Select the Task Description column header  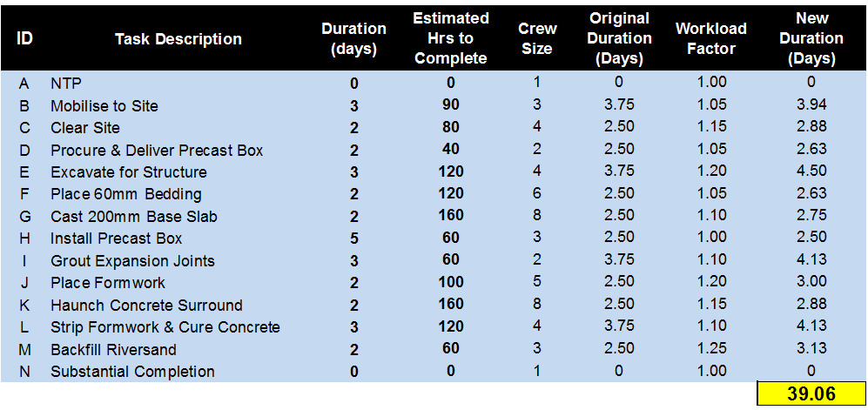click(178, 39)
